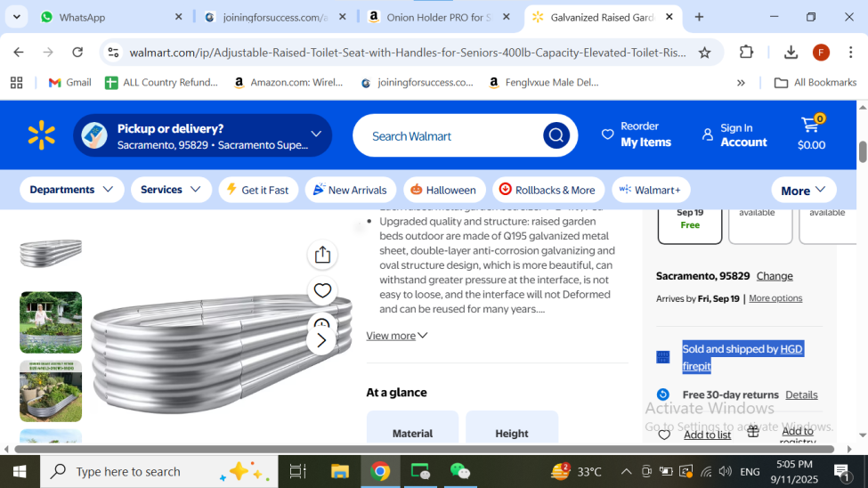Screen dimensions: 868x488
Task: Expand the Departments dropdown
Action: pos(71,190)
